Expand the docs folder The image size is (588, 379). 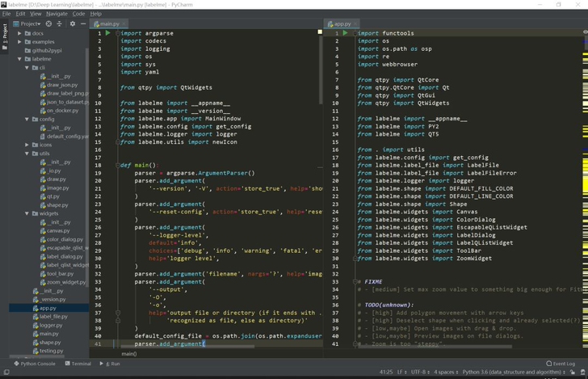(x=19, y=33)
